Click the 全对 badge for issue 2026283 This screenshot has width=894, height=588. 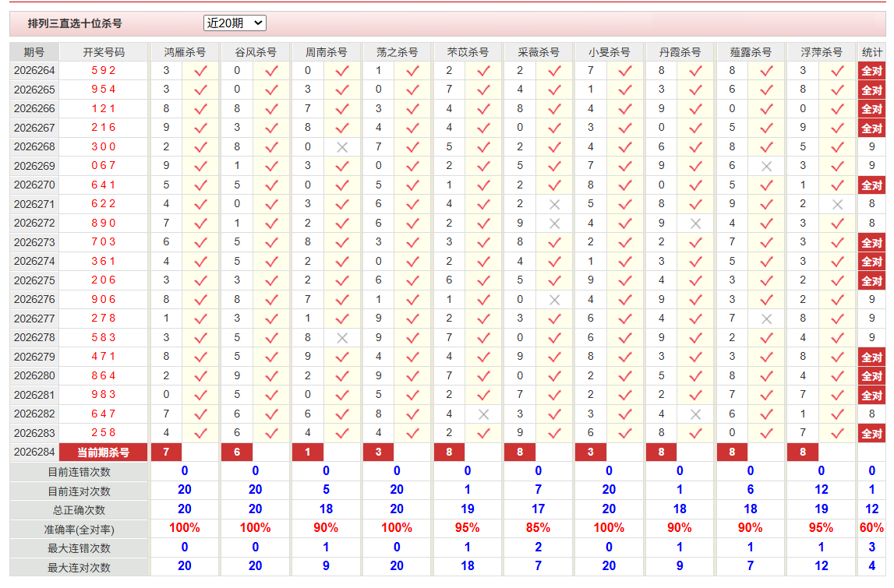871,434
